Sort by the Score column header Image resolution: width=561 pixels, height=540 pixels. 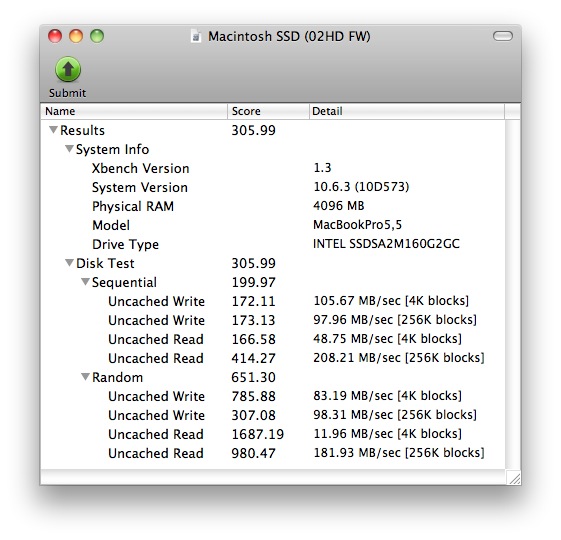click(x=268, y=111)
